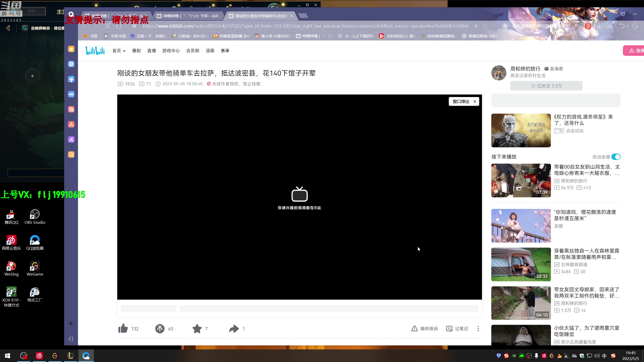This screenshot has height=362, width=644.
Task: Open 格式工厂 desktop shortcut
Action: coord(35,294)
